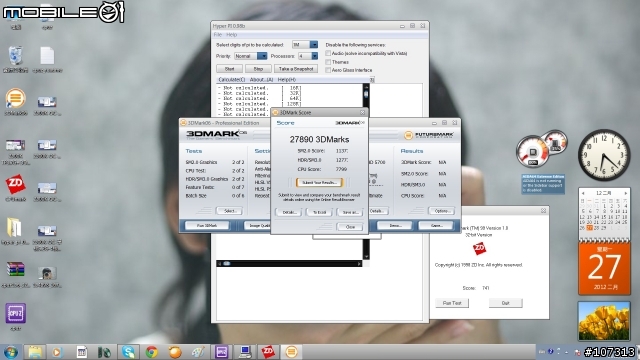Click the blue help tray icon
This screenshot has width=640, height=360.
pos(551,352)
